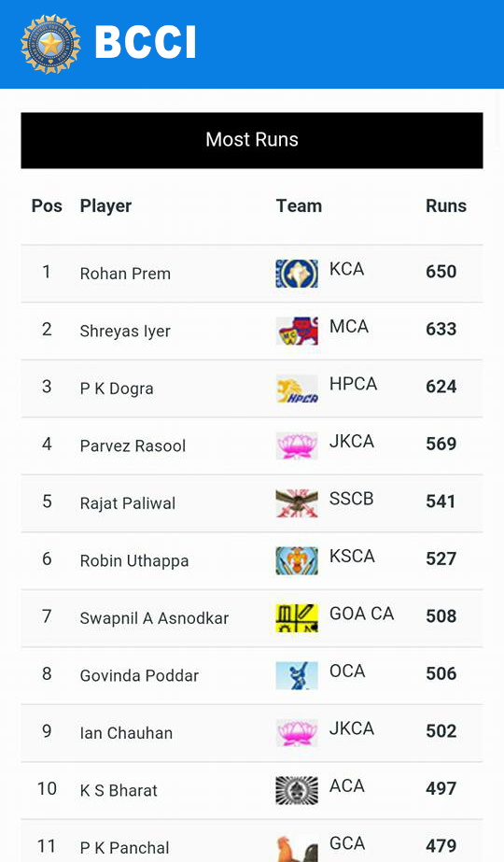The width and height of the screenshot is (504, 862).
Task: Click the KSCA team logo beside Robin Uthappa
Action: [x=297, y=560]
